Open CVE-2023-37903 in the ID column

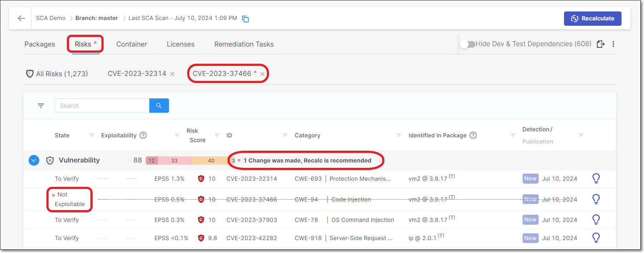pyautogui.click(x=252, y=220)
